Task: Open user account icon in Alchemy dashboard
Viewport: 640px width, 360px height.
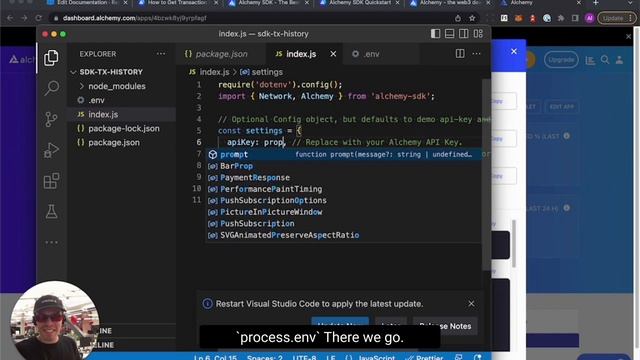Action: point(619,60)
